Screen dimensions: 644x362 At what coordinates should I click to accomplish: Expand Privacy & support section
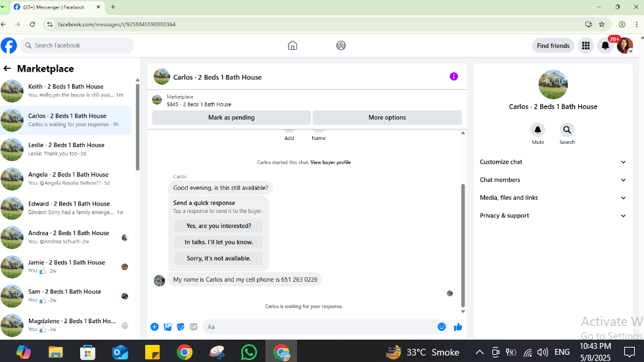click(553, 215)
